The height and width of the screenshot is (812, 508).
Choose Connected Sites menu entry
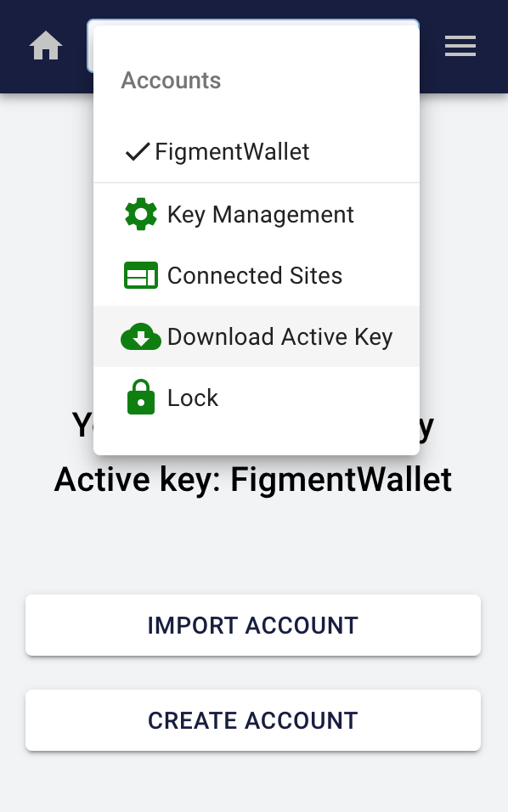(257, 275)
